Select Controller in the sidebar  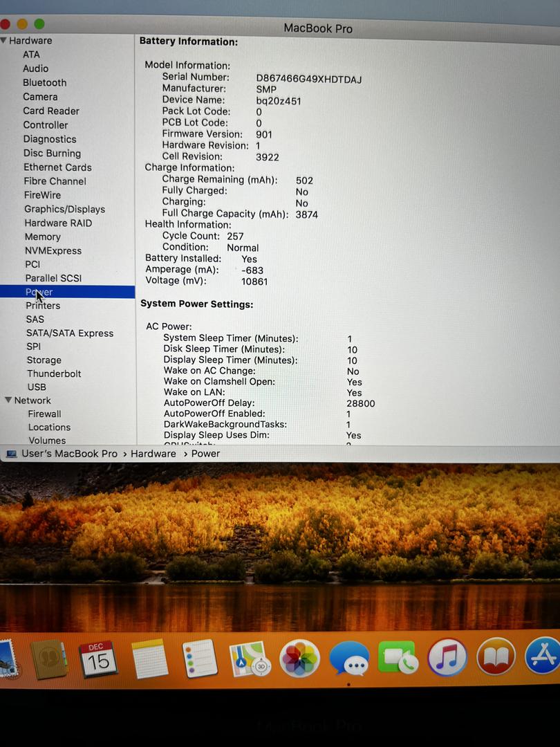tap(46, 124)
